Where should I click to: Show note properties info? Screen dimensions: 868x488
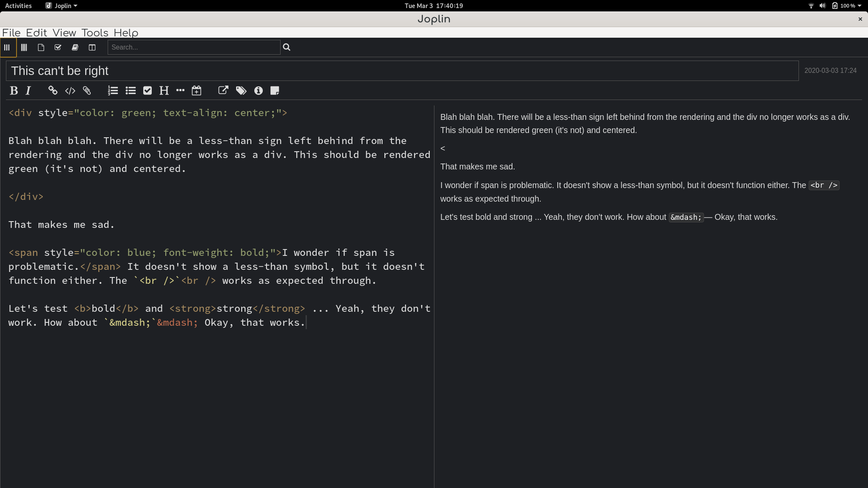pos(259,91)
